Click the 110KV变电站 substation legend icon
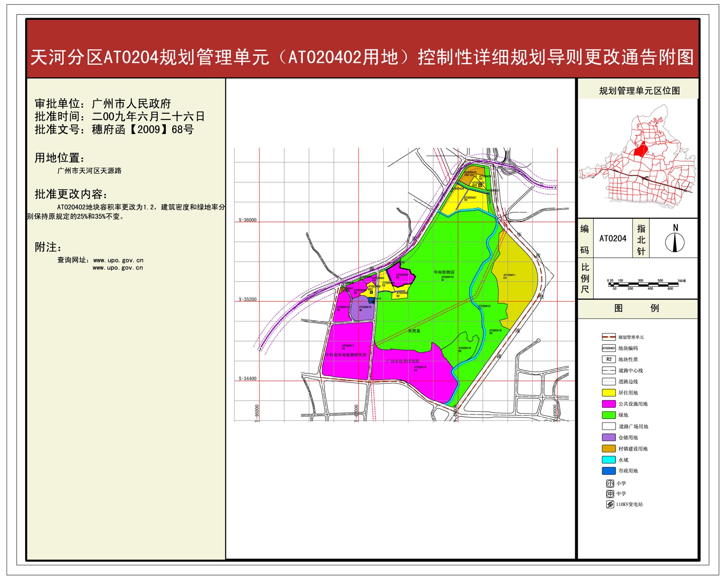The width and height of the screenshot is (728, 581). [610, 505]
